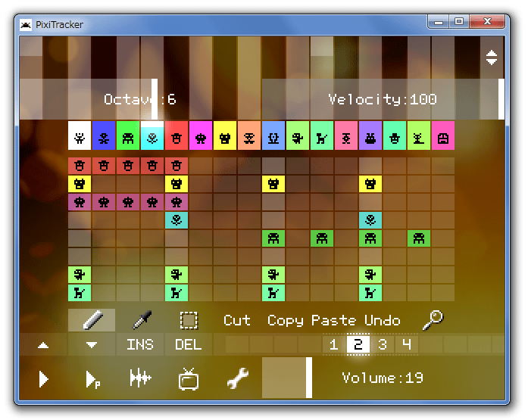Open the magnifier zoom tool
This screenshot has height=420, width=528.
433,320
